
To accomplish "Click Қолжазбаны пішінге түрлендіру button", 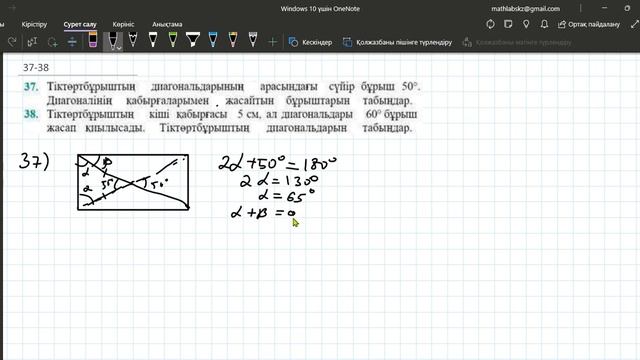I will 398,42.
